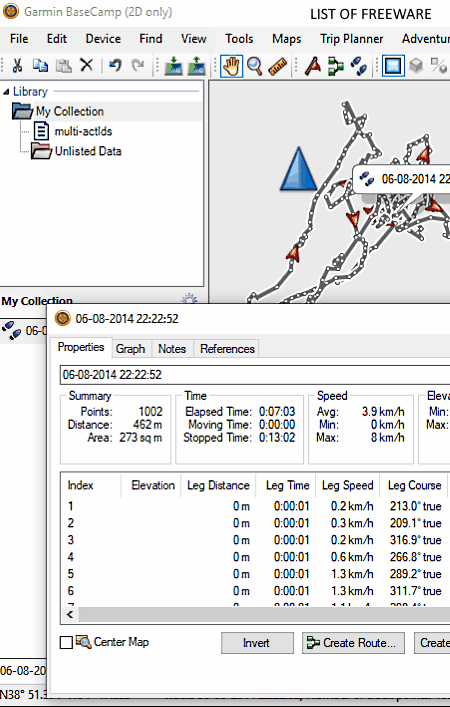The height and width of the screenshot is (707, 450).
Task: Choose the Measure ruler tool
Action: point(278,66)
